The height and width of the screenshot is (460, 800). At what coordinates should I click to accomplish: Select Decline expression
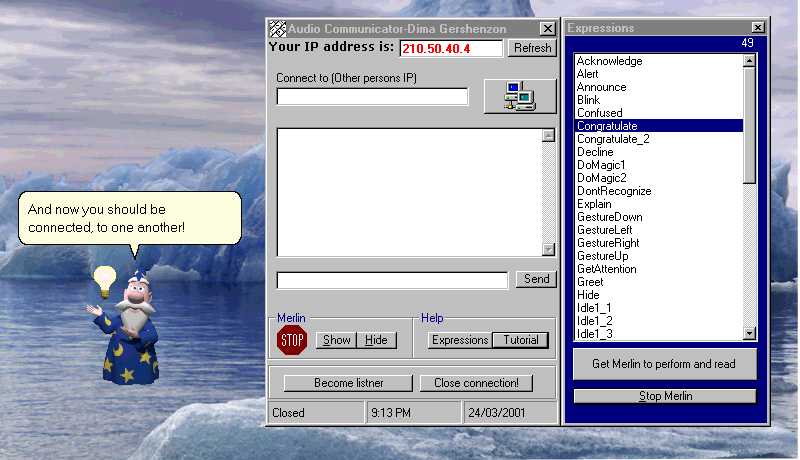click(x=659, y=152)
